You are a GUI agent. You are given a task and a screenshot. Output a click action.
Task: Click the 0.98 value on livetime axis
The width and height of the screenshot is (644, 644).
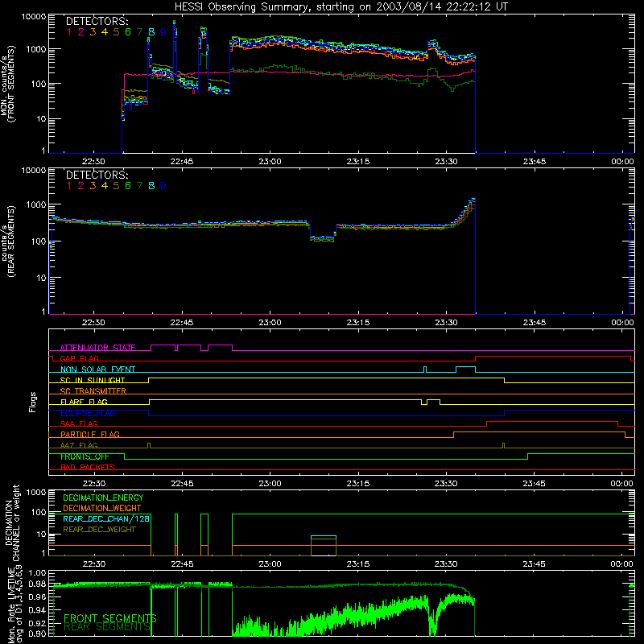(x=37, y=584)
